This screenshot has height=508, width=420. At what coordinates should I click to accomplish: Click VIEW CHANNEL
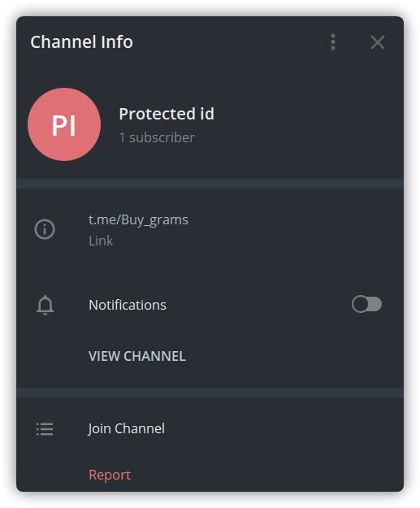point(137,356)
